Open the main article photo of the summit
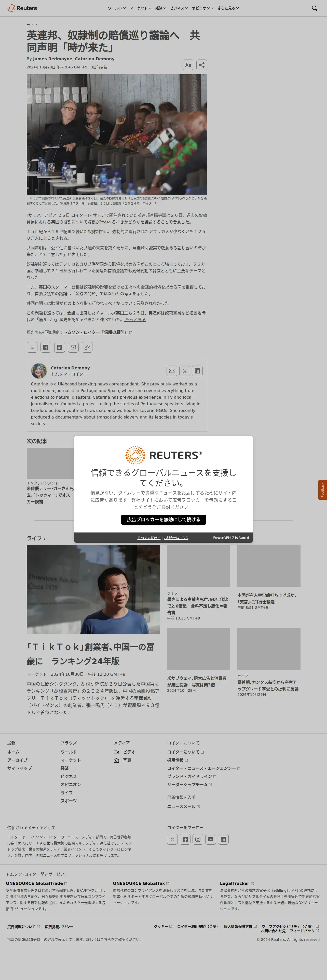Viewport: 327px width, 980px height. pos(117,134)
